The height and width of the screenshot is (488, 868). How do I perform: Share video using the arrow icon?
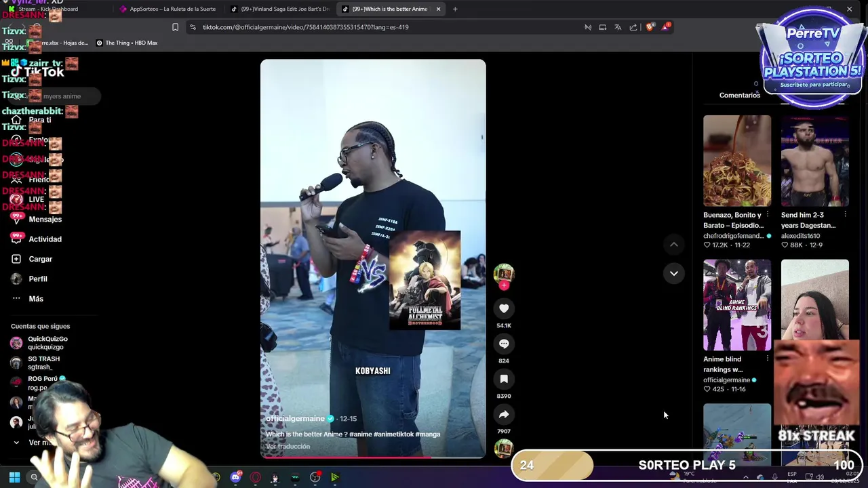[x=504, y=414]
